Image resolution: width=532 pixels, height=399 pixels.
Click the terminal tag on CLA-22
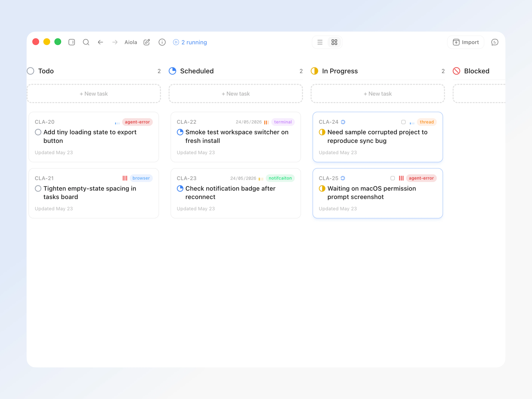click(283, 122)
